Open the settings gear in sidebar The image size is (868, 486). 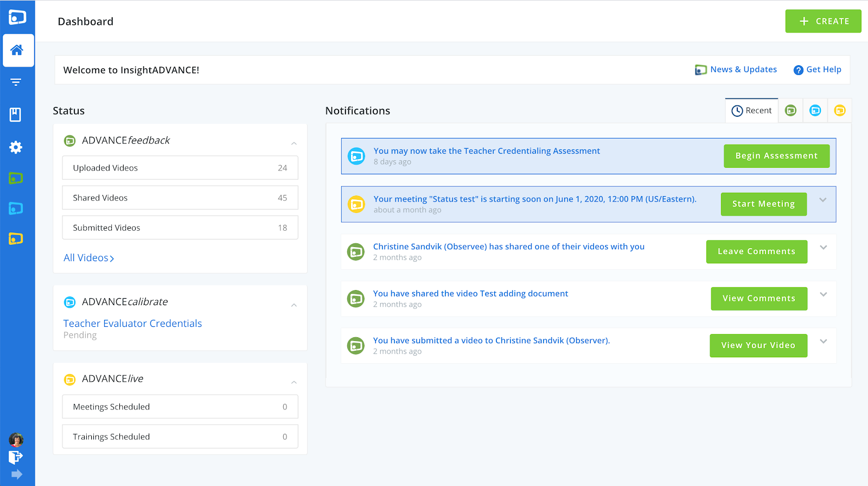pyautogui.click(x=16, y=147)
